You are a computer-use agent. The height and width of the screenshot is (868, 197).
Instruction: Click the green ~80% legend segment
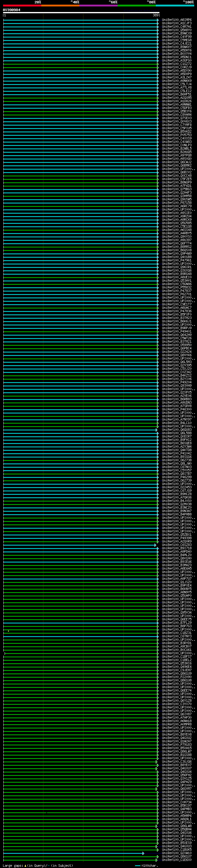pos(137,6)
